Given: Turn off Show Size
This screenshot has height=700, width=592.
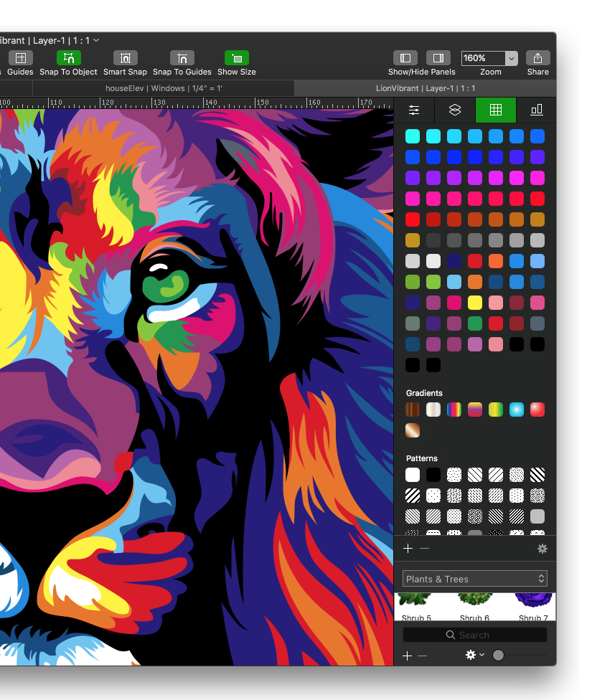Looking at the screenshot, I should (x=236, y=58).
